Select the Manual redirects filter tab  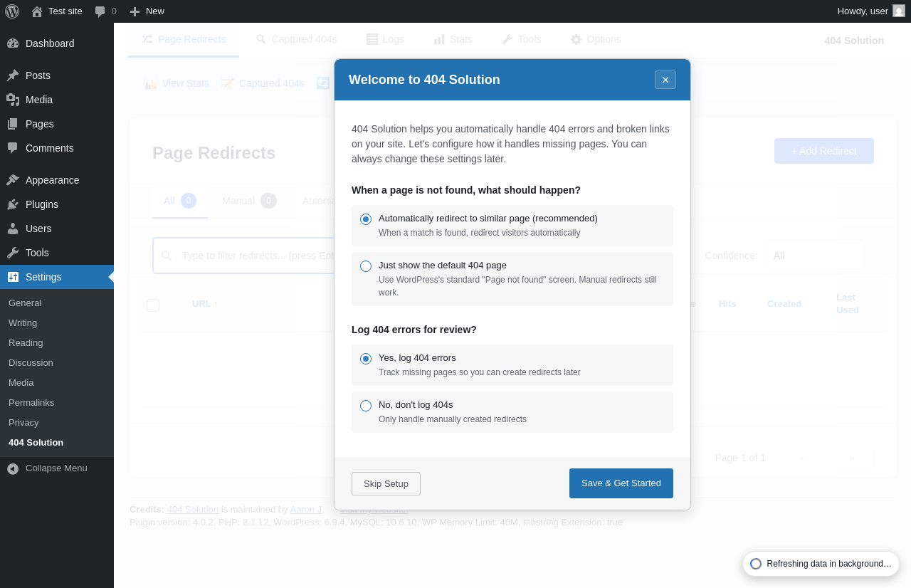point(249,201)
